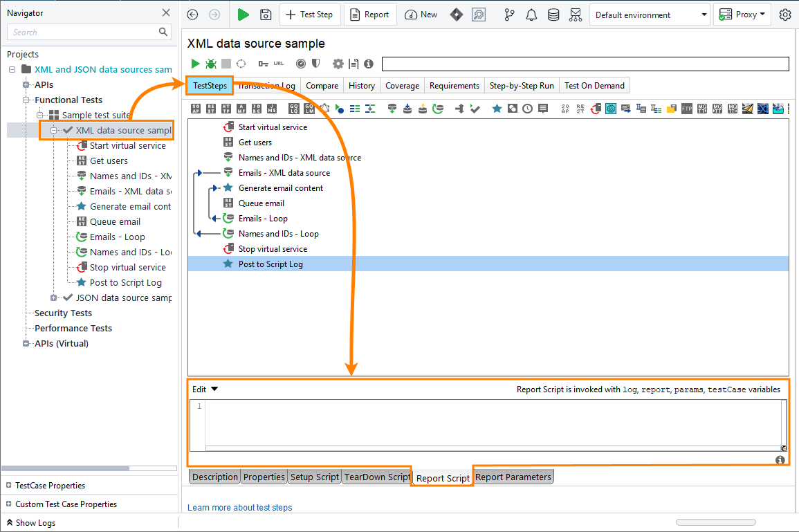799x532 pixels.
Task: Click the Test Step button
Action: [x=309, y=15]
